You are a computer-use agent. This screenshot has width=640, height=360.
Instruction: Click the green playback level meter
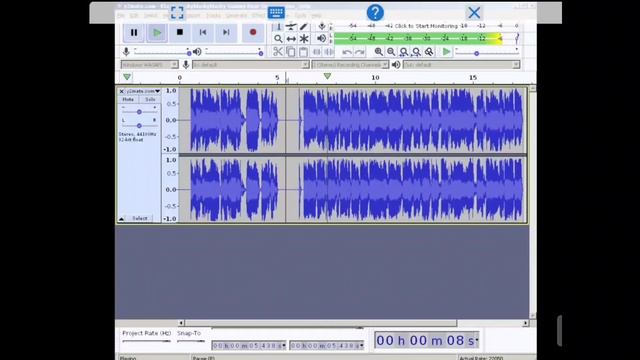click(426, 39)
